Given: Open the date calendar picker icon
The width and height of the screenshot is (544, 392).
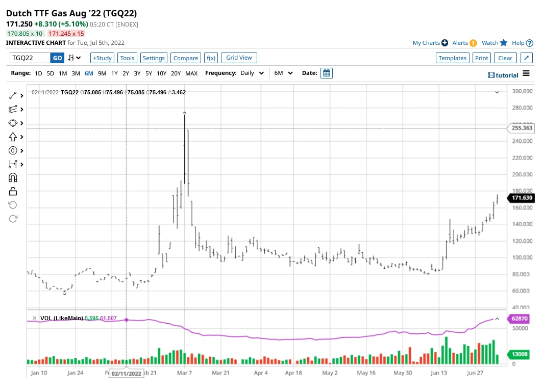Looking at the screenshot, I should click(327, 73).
